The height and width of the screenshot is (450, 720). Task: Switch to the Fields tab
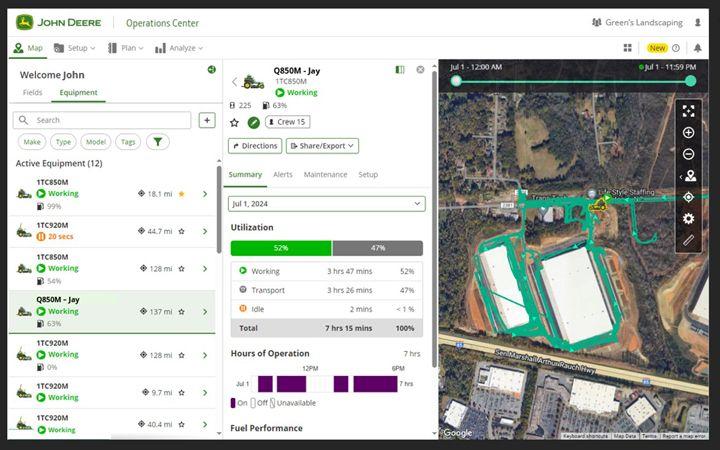[33, 92]
